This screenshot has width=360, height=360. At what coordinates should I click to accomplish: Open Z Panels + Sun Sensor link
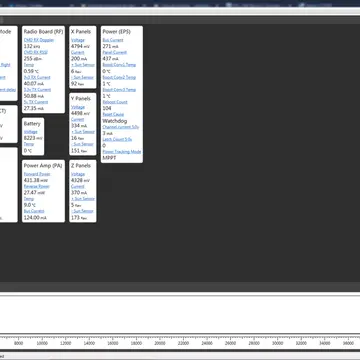(83, 199)
